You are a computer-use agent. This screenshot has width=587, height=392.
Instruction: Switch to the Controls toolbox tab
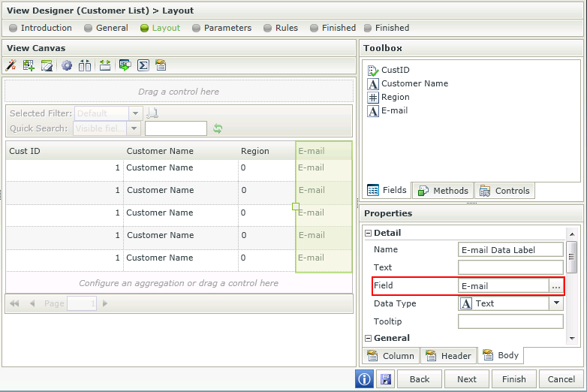point(504,191)
